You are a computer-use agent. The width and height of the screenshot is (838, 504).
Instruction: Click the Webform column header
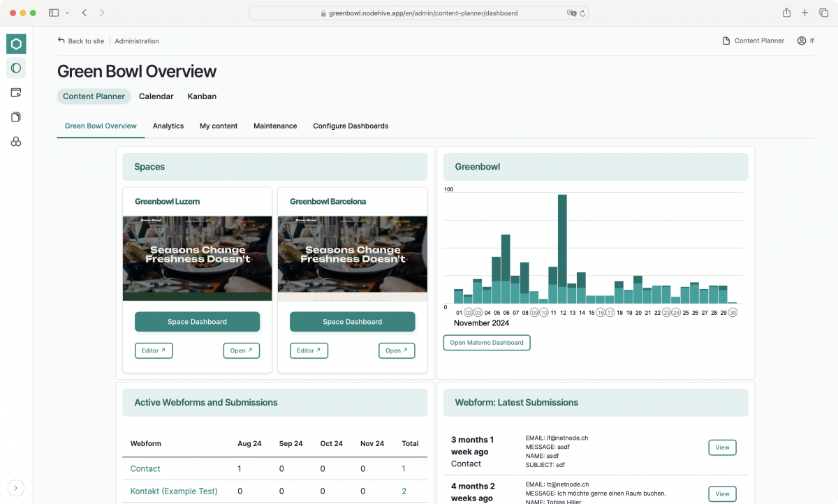click(146, 444)
